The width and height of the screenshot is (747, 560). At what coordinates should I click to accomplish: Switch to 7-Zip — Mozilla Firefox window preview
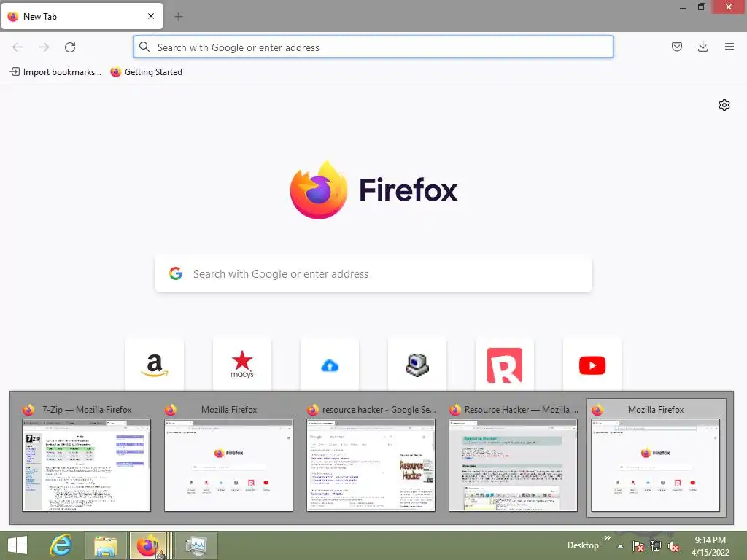[x=86, y=458]
